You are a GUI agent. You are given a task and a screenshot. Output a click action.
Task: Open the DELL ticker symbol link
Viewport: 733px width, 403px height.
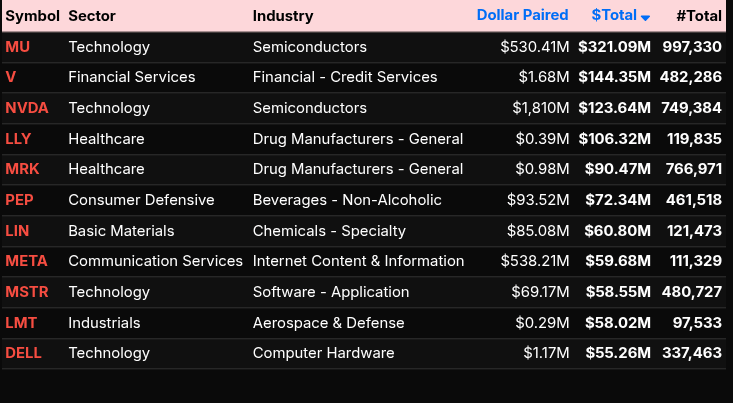tap(23, 353)
